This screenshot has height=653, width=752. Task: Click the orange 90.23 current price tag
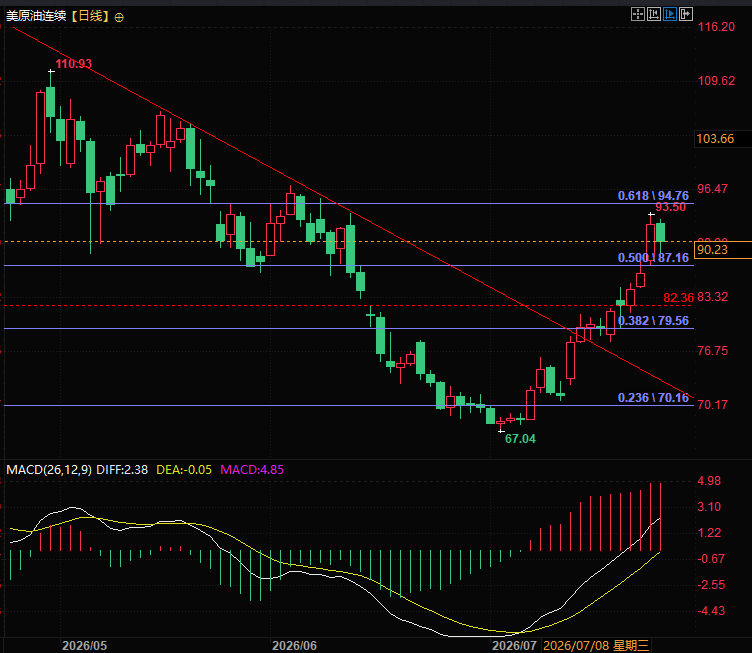[723, 250]
